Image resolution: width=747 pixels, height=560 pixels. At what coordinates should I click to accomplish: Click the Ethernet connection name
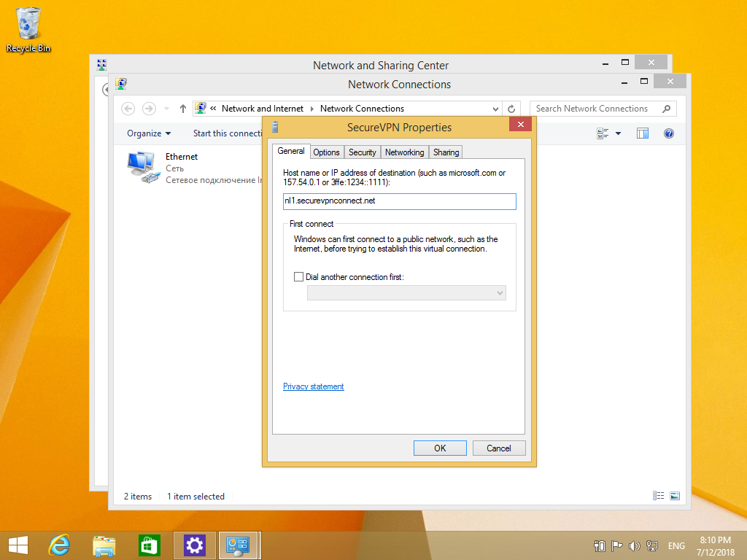[182, 157]
